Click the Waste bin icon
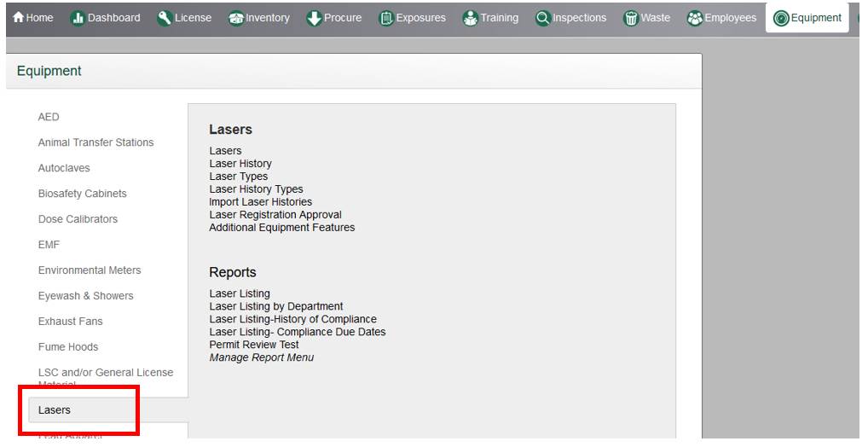Viewport: 868px width, 447px height. 632,18
